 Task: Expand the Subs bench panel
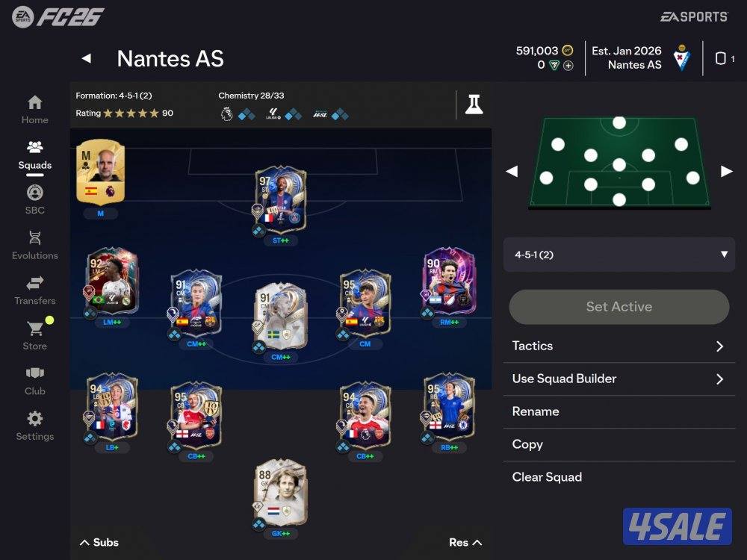click(99, 542)
